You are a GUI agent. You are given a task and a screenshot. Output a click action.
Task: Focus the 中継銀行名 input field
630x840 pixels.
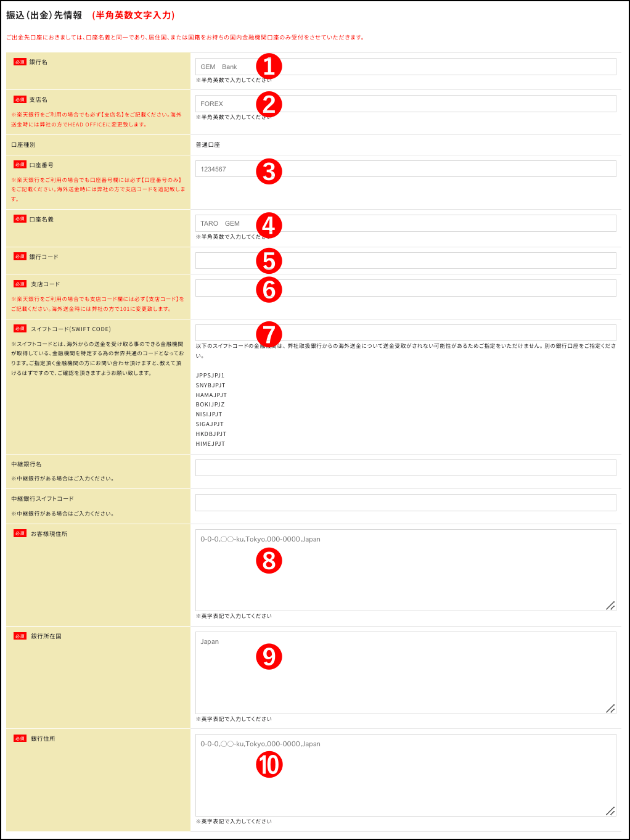click(406, 467)
